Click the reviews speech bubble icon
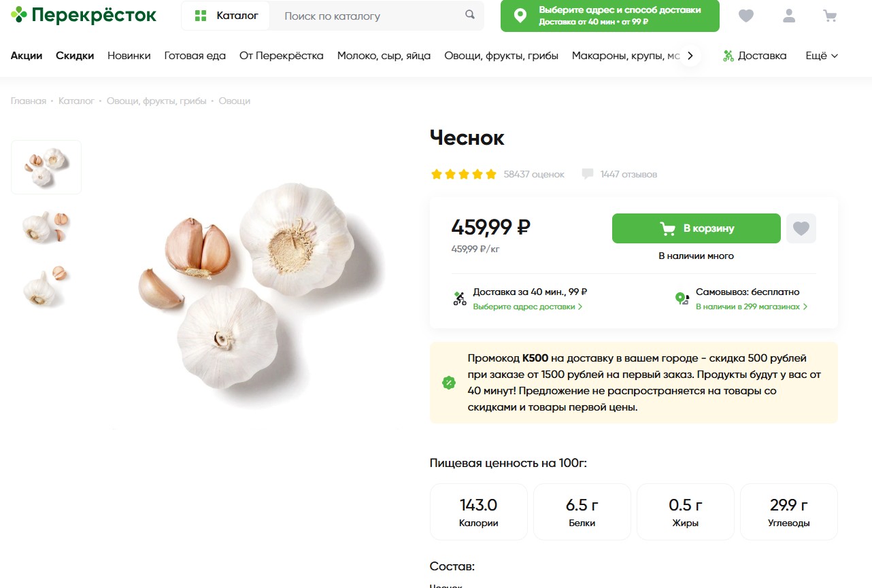This screenshot has width=872, height=588. pos(588,174)
